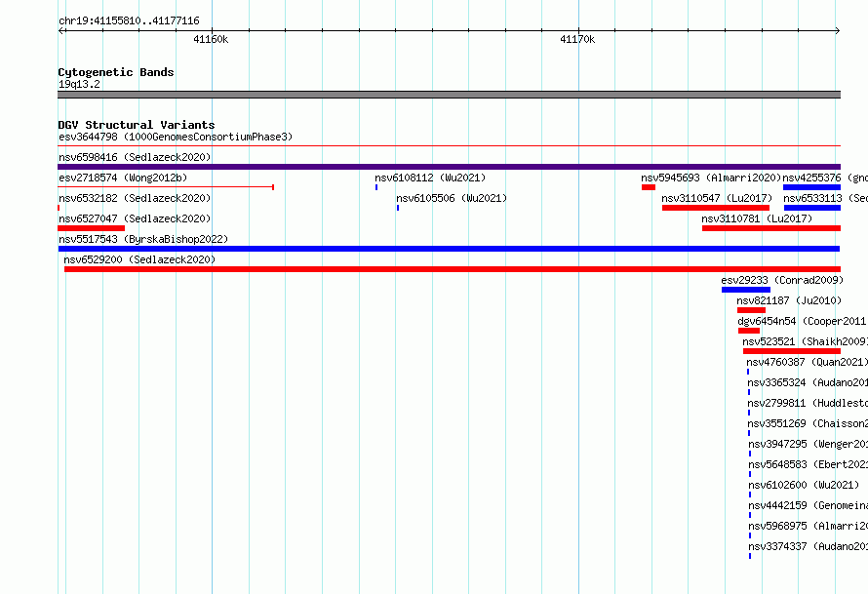Click the nsv6527047 (Sedlazeck2020) red bar
The width and height of the screenshot is (868, 594).
92,228
